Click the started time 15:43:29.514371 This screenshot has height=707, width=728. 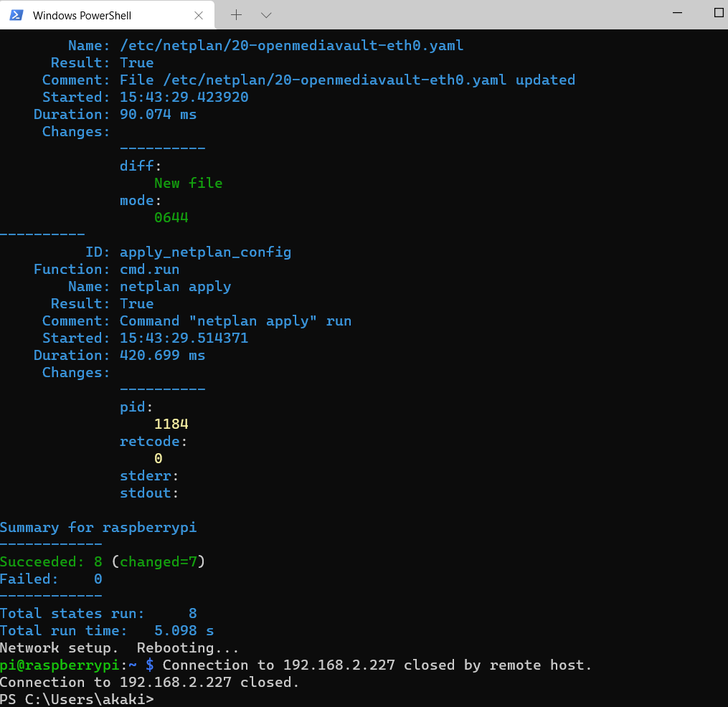click(184, 338)
